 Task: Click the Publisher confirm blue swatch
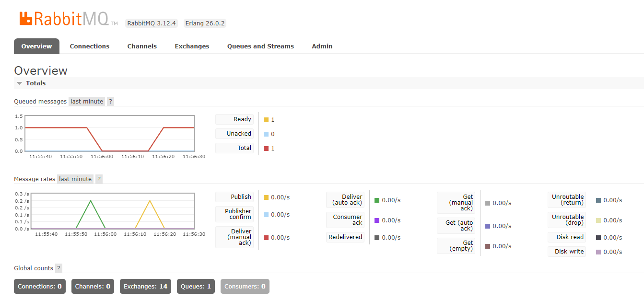click(x=266, y=215)
